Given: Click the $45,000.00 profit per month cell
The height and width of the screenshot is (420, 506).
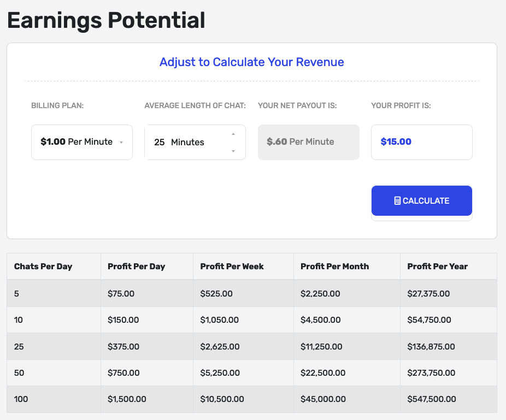Looking at the screenshot, I should click(347, 399).
